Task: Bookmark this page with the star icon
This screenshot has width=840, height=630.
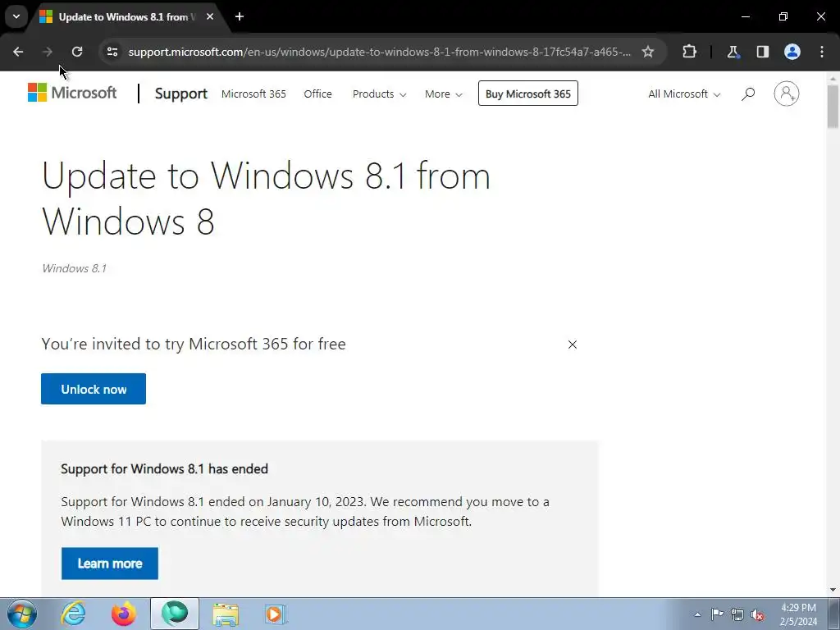Action: [648, 52]
